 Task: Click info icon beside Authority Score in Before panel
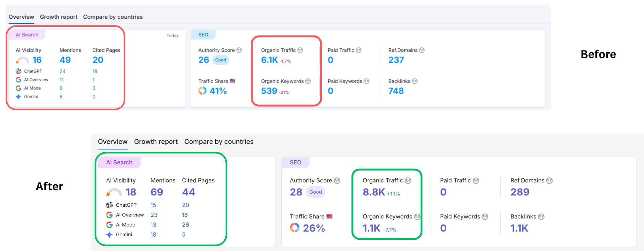pyautogui.click(x=239, y=50)
